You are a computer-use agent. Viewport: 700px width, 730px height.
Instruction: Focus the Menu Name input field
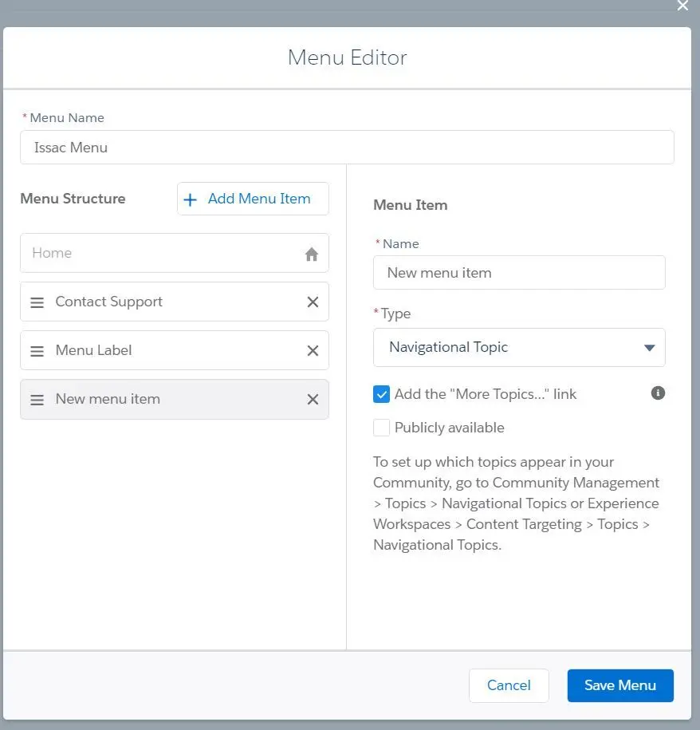click(347, 148)
